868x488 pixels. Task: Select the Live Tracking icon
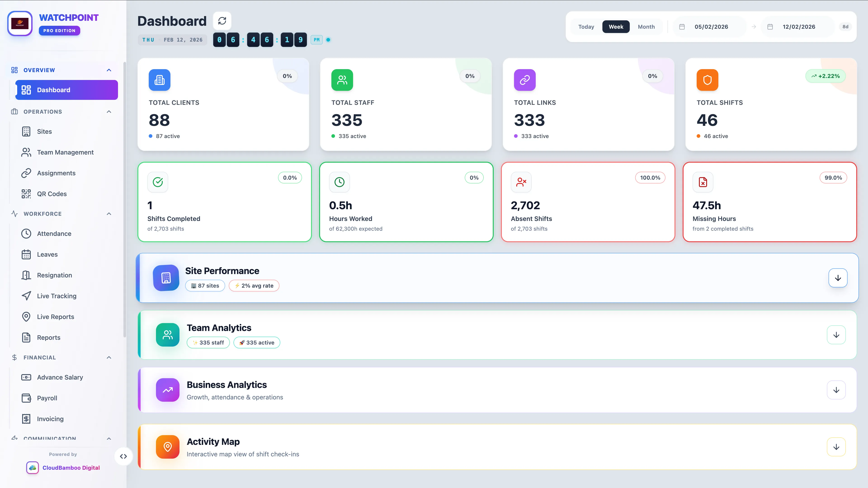click(x=27, y=296)
